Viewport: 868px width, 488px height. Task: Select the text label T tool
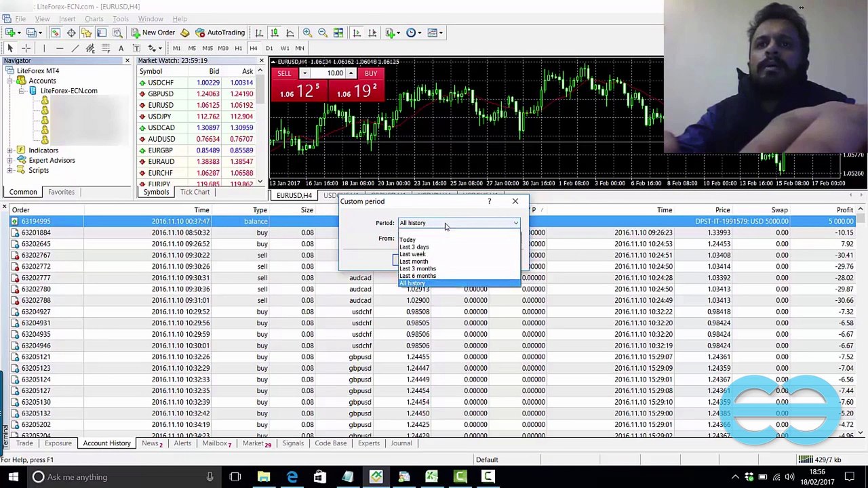tap(136, 48)
